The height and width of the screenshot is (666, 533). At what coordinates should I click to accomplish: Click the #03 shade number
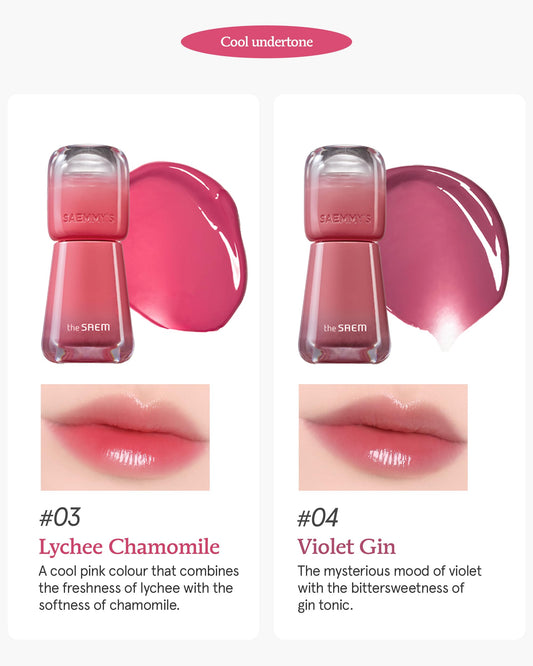pyautogui.click(x=60, y=517)
